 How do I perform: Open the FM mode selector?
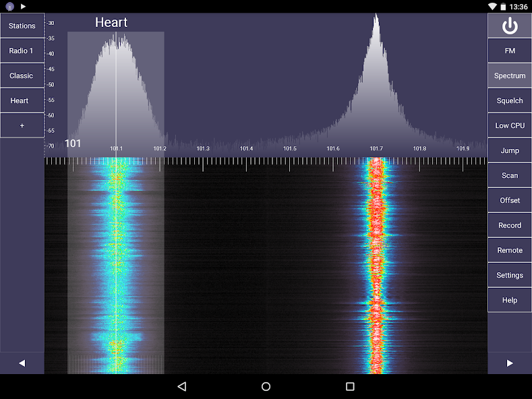click(x=510, y=51)
